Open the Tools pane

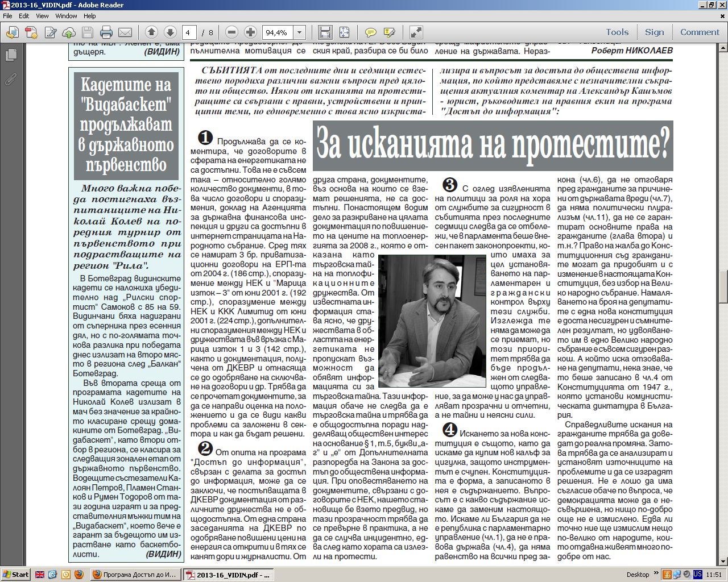617,32
